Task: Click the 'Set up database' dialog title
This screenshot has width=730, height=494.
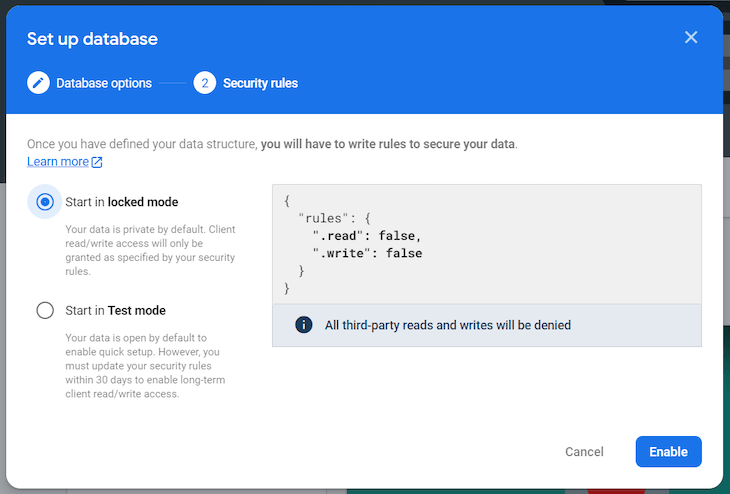Action: (x=92, y=39)
